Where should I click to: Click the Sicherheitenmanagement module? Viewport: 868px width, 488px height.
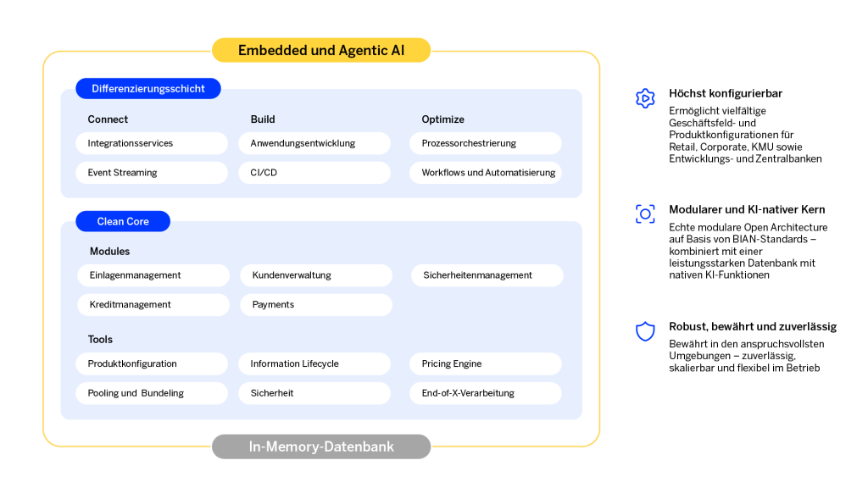(487, 275)
